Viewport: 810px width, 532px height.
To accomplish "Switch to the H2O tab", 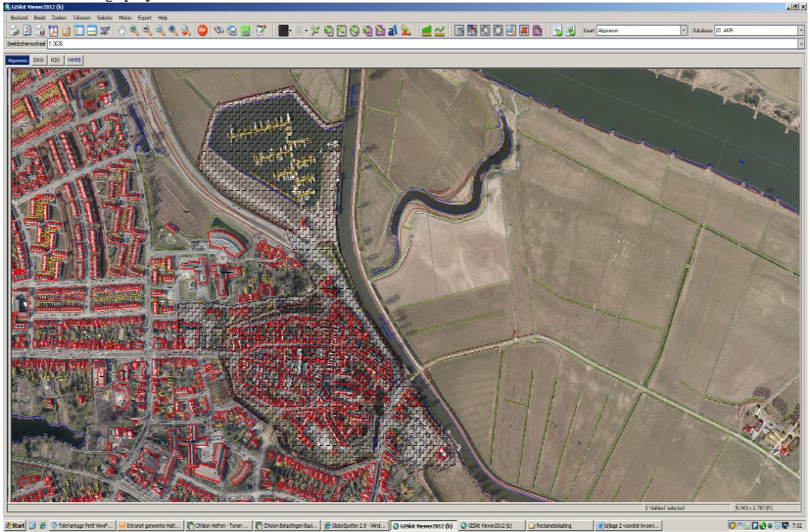I will point(56,61).
